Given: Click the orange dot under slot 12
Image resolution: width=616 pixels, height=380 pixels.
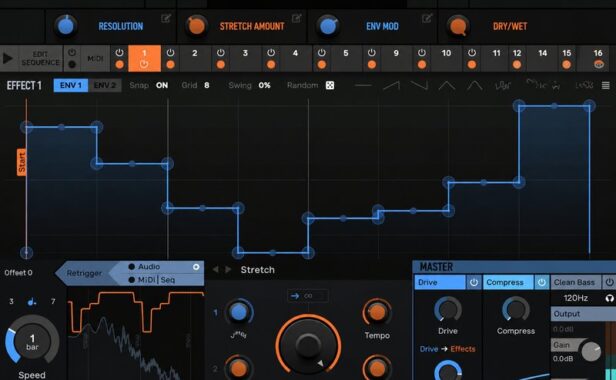Looking at the screenshot, I should pos(517,65).
